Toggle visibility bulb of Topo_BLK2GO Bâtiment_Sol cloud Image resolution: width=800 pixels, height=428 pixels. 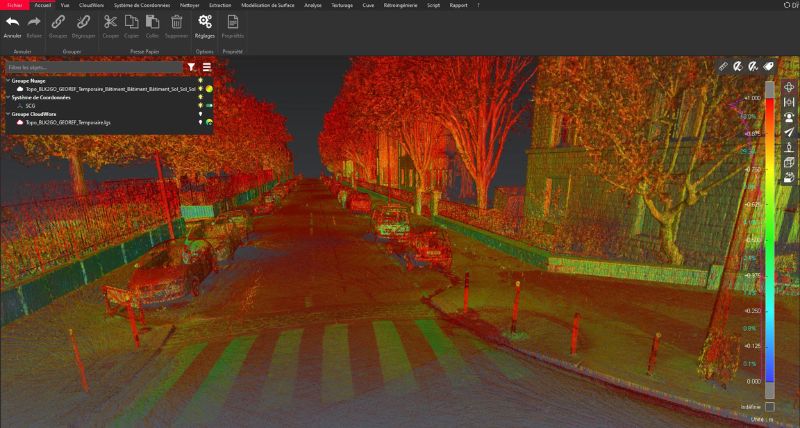201,89
